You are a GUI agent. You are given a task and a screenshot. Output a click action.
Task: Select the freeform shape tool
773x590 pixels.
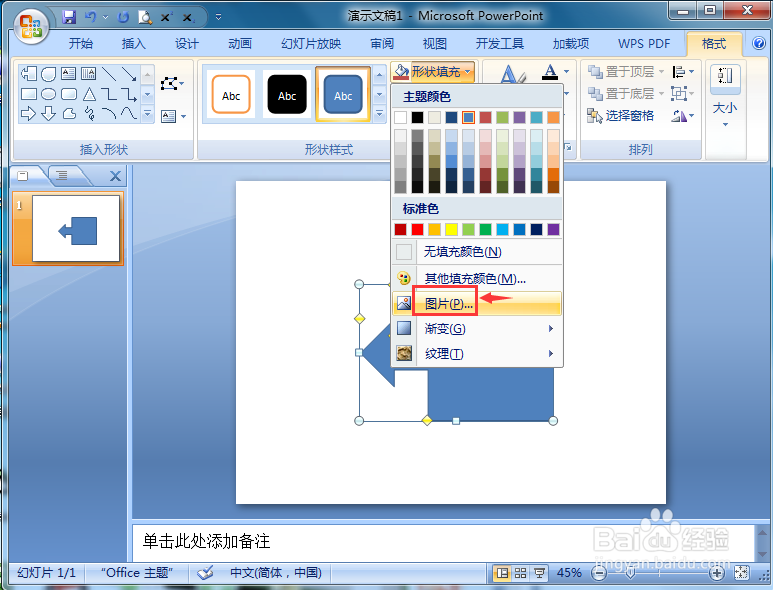pyautogui.click(x=69, y=114)
